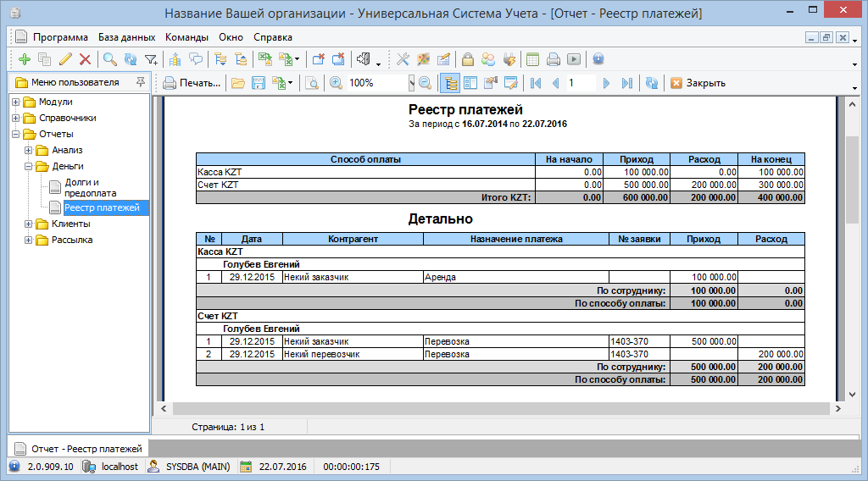Image resolution: width=868 pixels, height=481 pixels.
Task: Click the green plus Add icon
Action: pos(24,59)
